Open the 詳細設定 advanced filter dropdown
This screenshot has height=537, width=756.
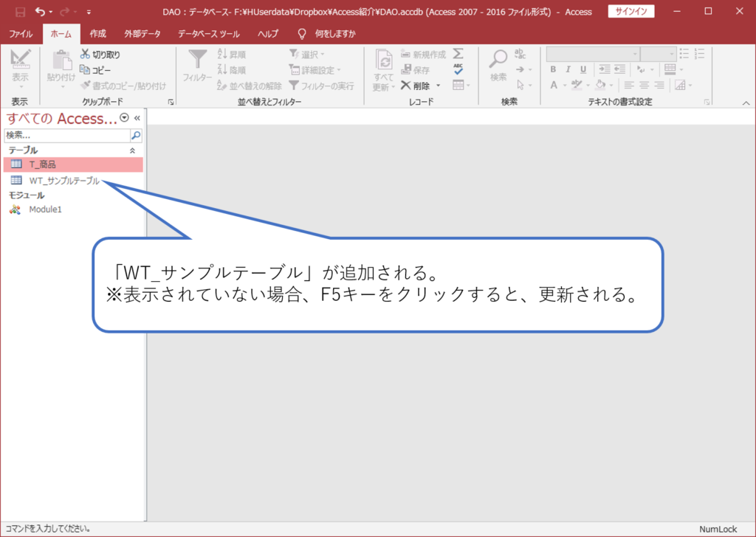pyautogui.click(x=339, y=70)
